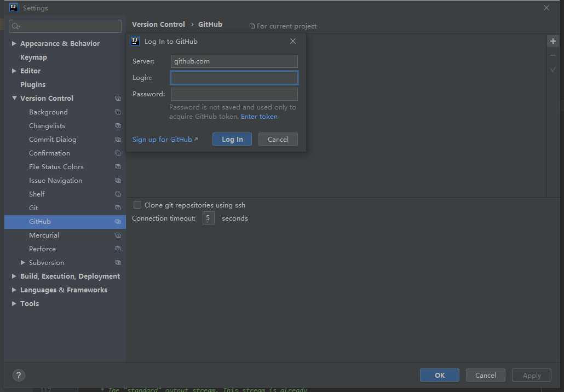Click the project-level icon beside Version Control
The image size is (564, 392).
(x=118, y=98)
